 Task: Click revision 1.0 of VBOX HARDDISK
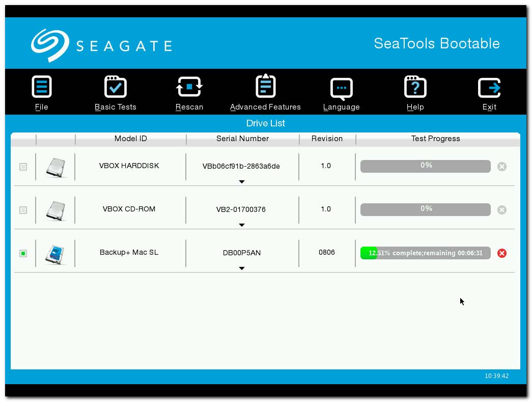(x=326, y=166)
